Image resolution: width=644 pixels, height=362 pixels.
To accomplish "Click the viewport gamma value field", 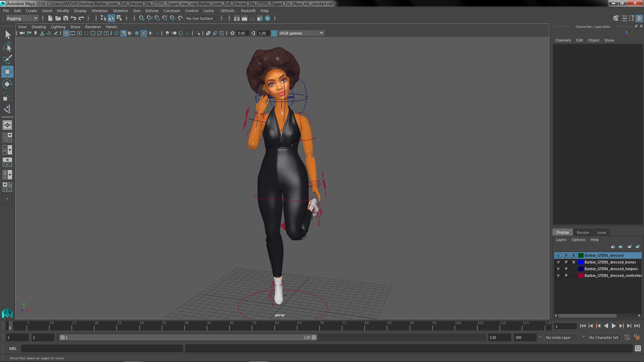I will point(263,33).
